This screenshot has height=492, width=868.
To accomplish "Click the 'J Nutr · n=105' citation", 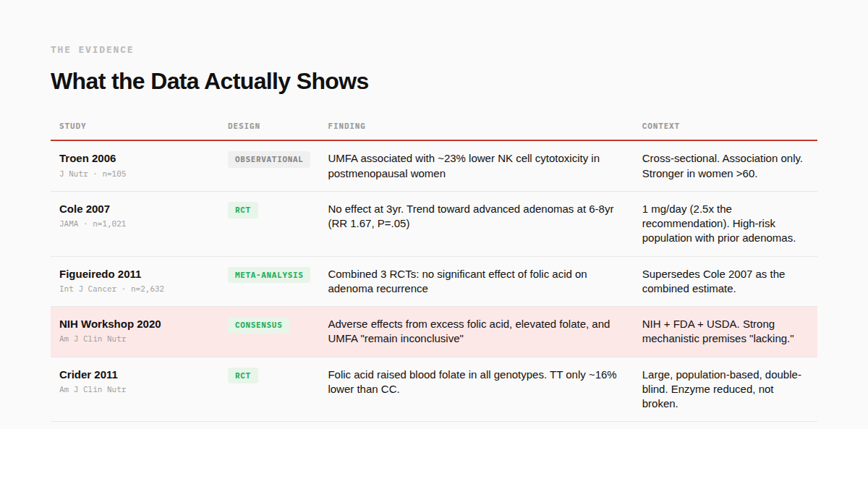I will pyautogui.click(x=93, y=174).
